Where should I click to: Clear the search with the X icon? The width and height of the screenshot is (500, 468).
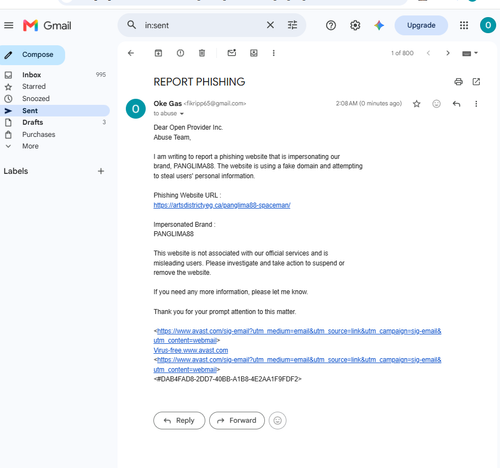(270, 25)
